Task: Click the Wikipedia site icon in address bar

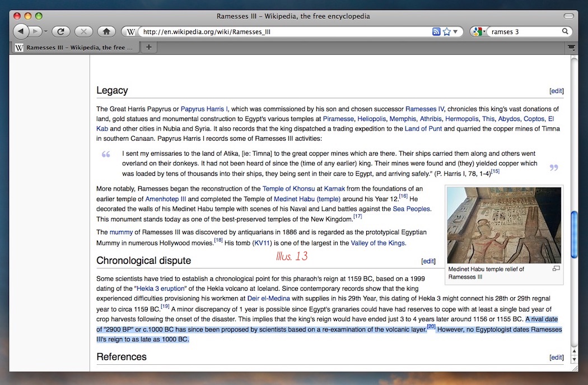Action: click(x=130, y=32)
